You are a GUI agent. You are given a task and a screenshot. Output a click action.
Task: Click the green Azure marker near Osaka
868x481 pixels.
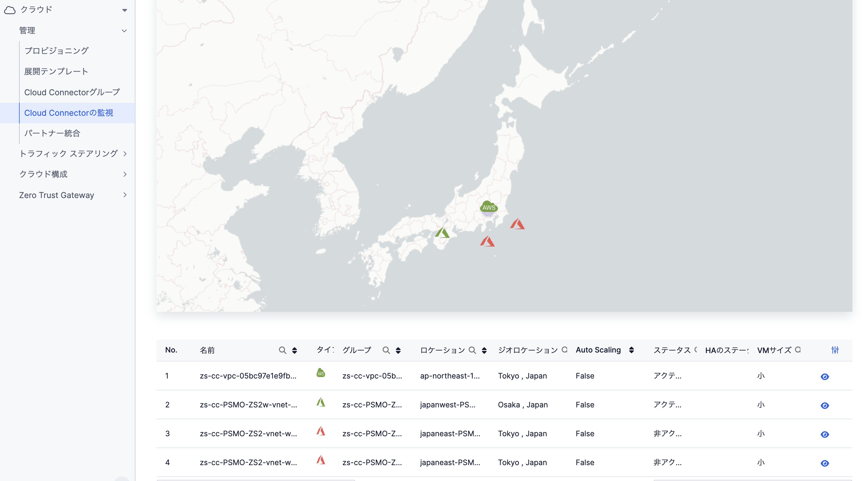442,232
